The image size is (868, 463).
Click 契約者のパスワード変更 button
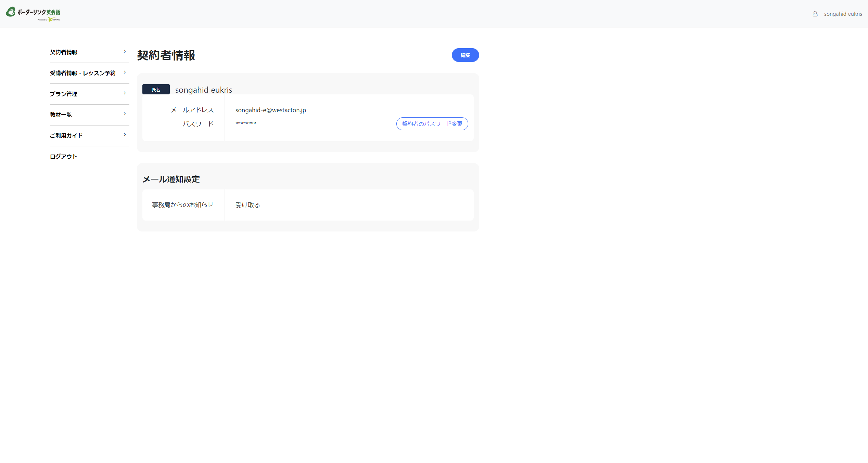432,124
